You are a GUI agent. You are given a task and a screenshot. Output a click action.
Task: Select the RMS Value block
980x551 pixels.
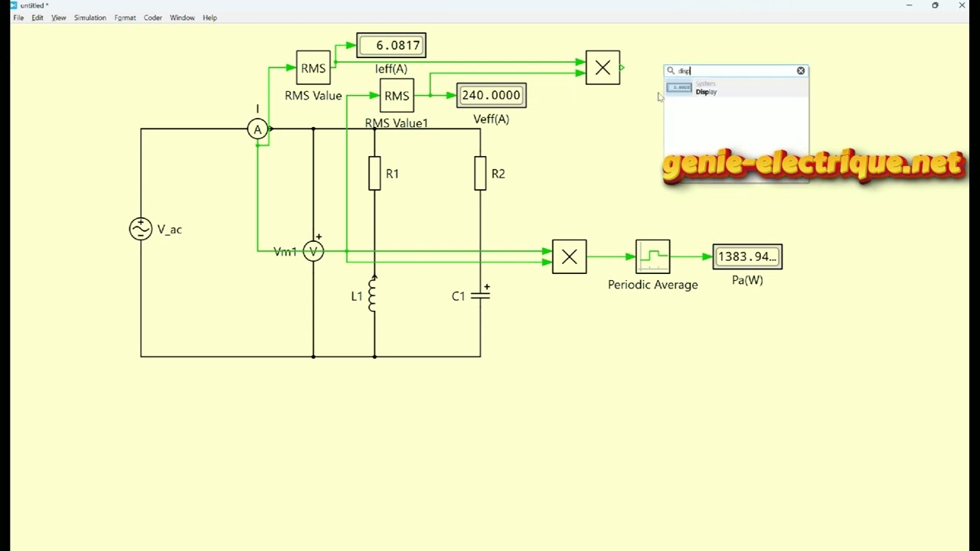click(313, 68)
